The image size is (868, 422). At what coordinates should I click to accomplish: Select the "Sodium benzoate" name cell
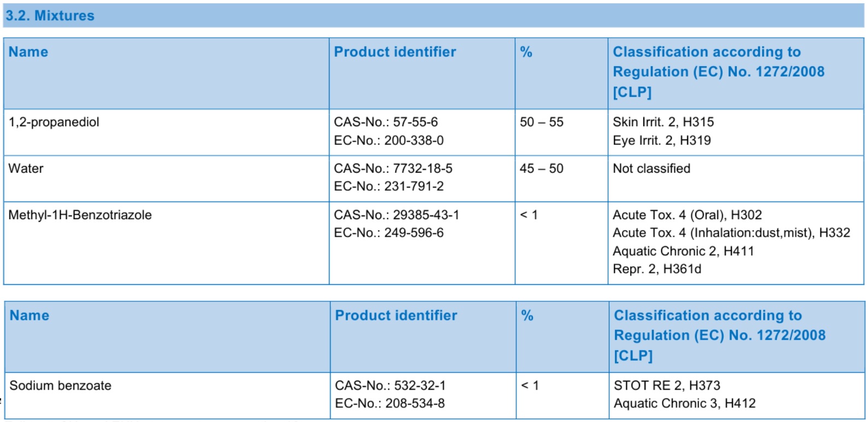pos(60,385)
